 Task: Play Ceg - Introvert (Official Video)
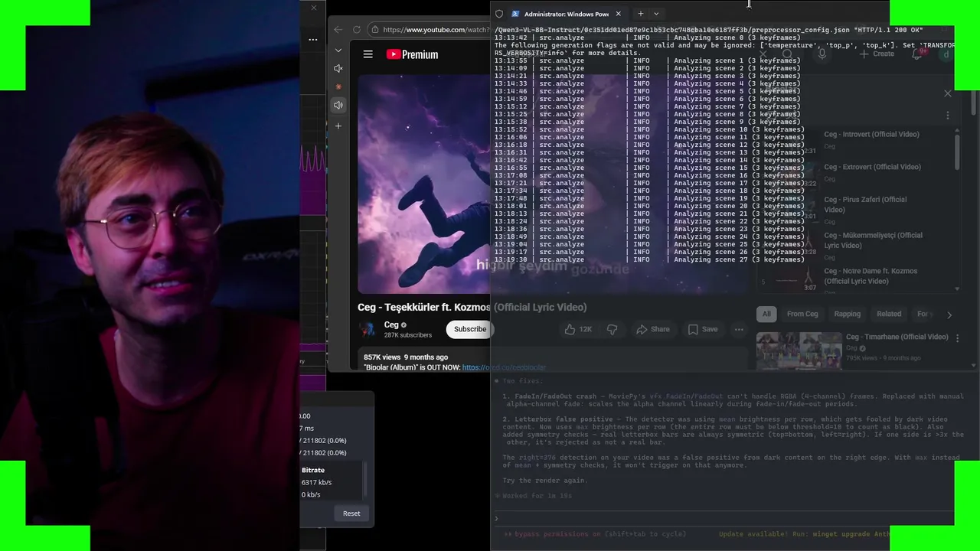point(871,135)
